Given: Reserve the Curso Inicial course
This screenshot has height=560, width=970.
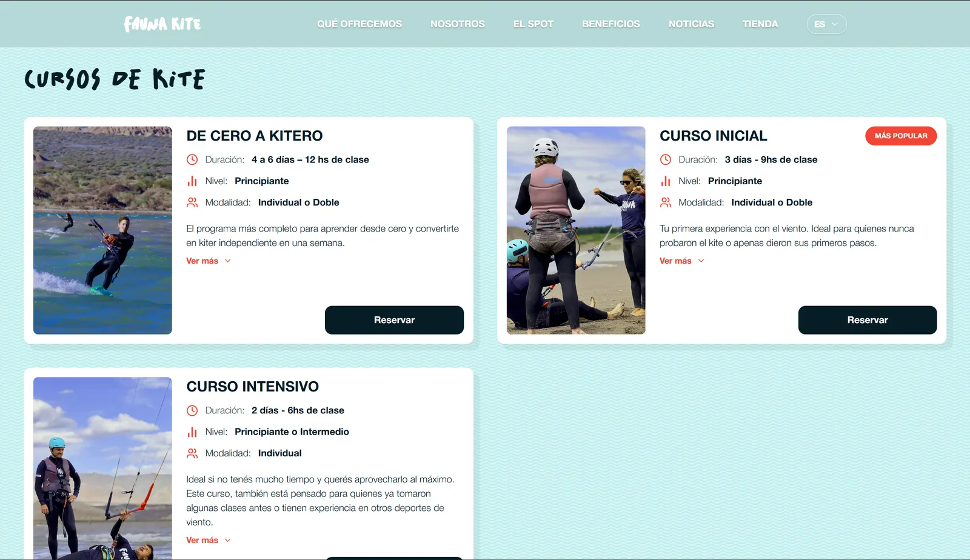Looking at the screenshot, I should pyautogui.click(x=868, y=320).
